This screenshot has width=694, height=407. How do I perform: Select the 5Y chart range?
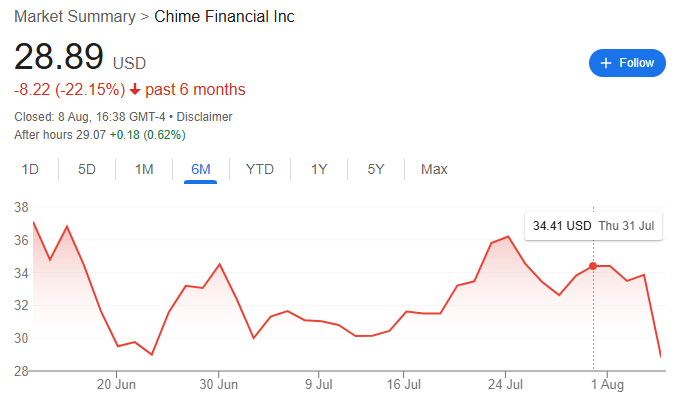tap(376, 169)
